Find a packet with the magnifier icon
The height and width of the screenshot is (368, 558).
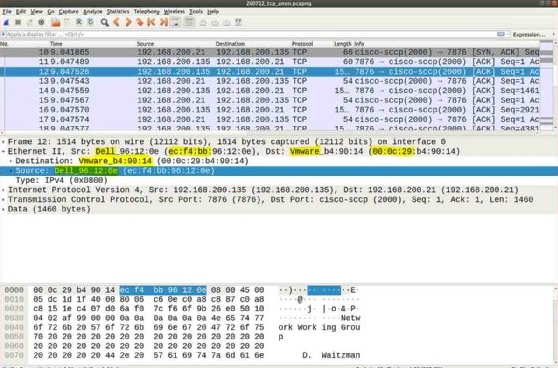pos(104,22)
